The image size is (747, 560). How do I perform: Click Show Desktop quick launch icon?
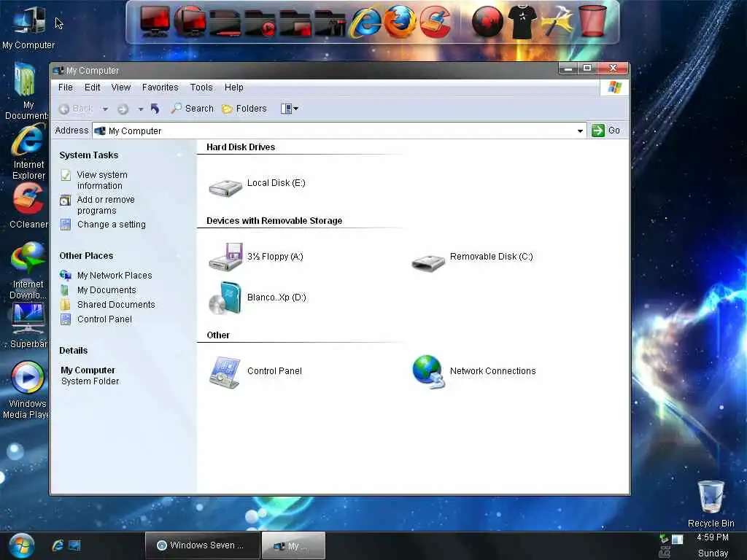tap(75, 545)
